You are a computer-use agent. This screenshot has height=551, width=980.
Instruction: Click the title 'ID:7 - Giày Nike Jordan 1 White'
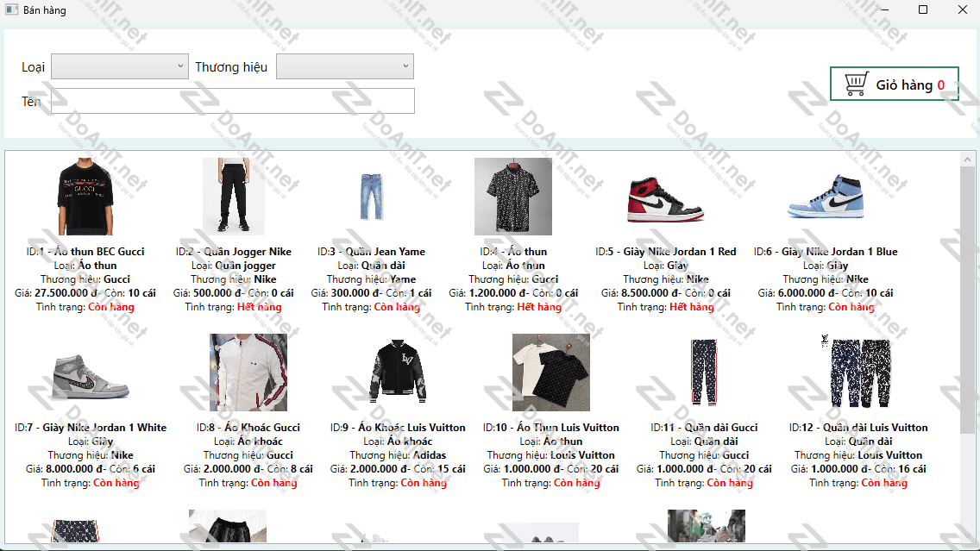click(91, 428)
